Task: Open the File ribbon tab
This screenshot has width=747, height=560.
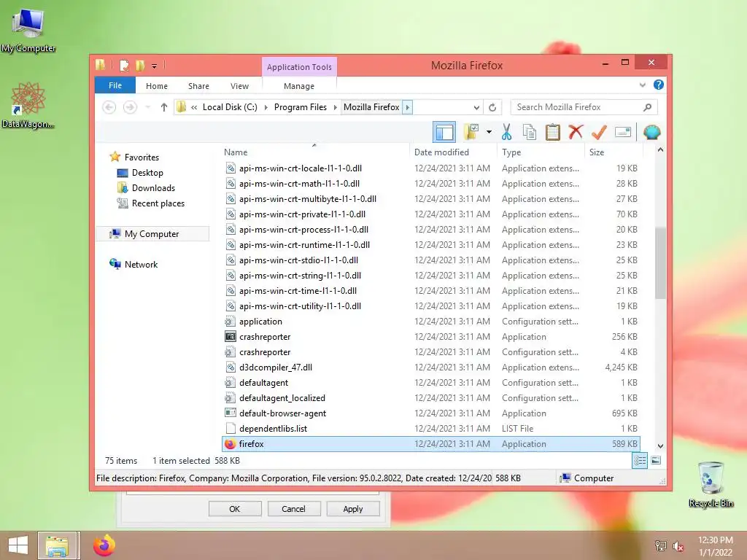Action: [115, 85]
